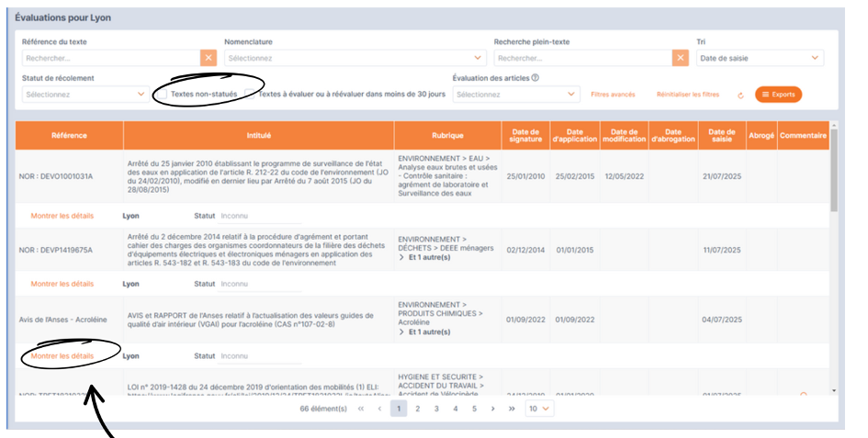Open the Tri sort dropdown
This screenshot has height=438, width=868.
point(759,58)
